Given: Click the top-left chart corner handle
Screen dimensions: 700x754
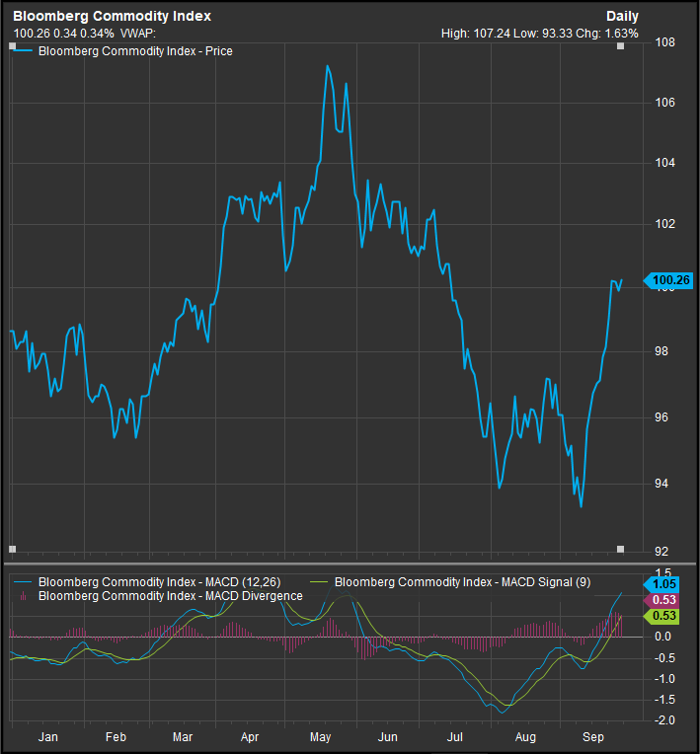Looking at the screenshot, I should tap(13, 46).
